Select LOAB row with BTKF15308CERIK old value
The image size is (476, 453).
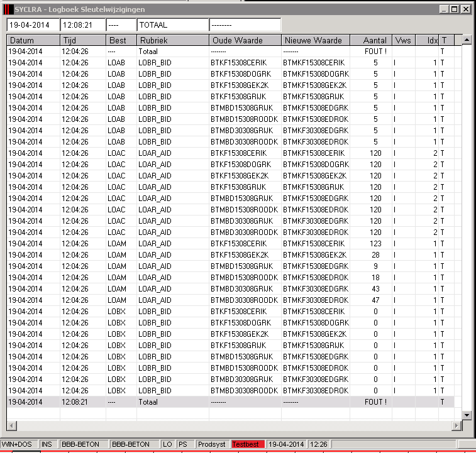point(230,63)
